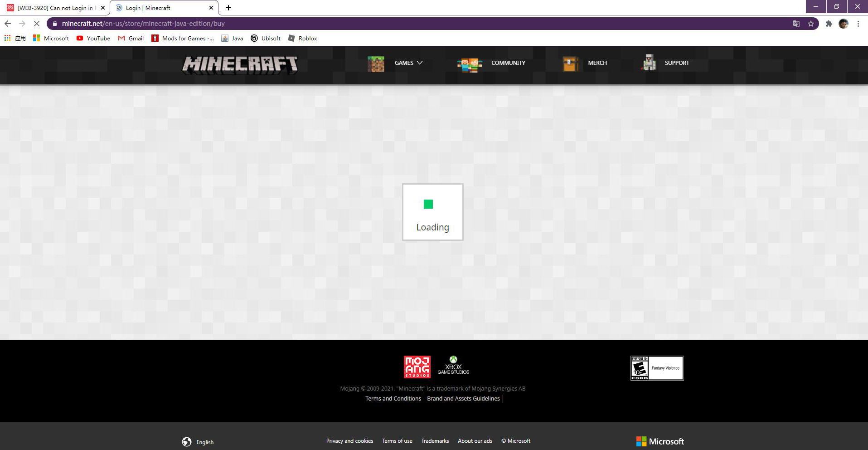This screenshot has height=450, width=868.
Task: Open the YouTube bookmark
Action: click(93, 38)
